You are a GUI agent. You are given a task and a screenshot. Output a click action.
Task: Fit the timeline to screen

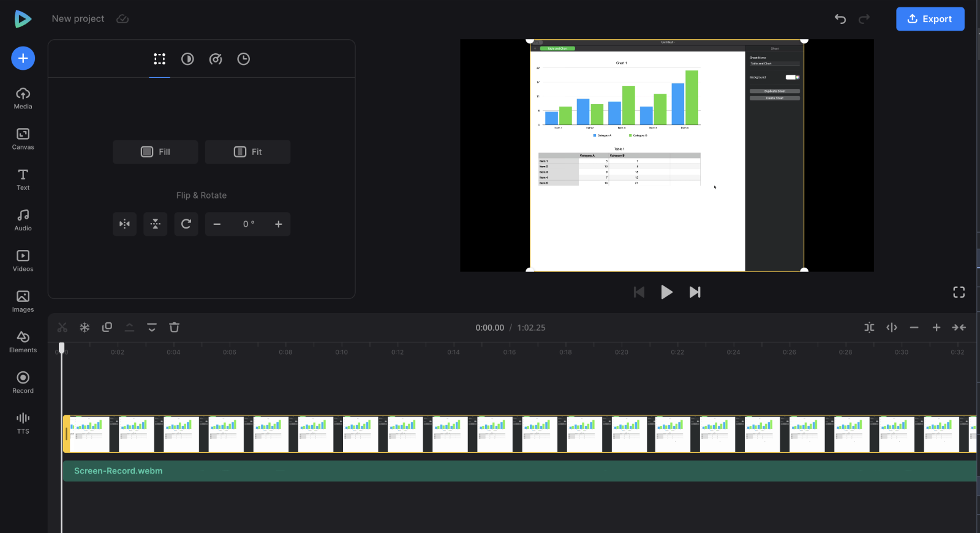[x=959, y=328]
